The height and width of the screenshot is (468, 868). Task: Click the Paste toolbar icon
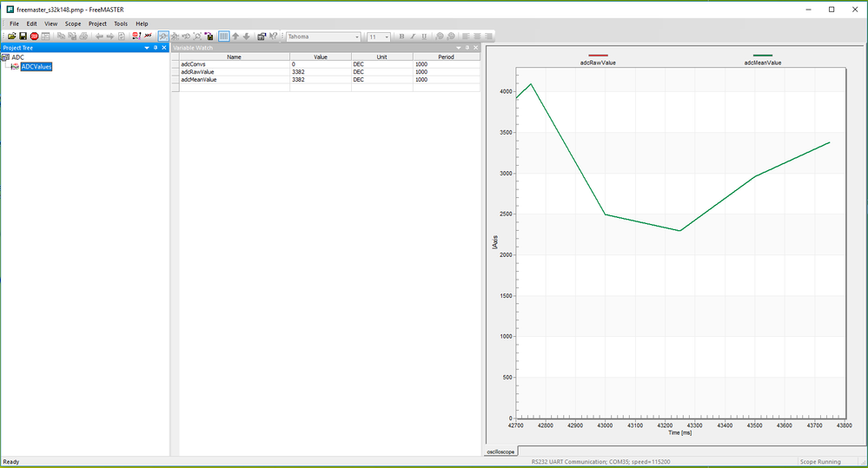tap(72, 36)
